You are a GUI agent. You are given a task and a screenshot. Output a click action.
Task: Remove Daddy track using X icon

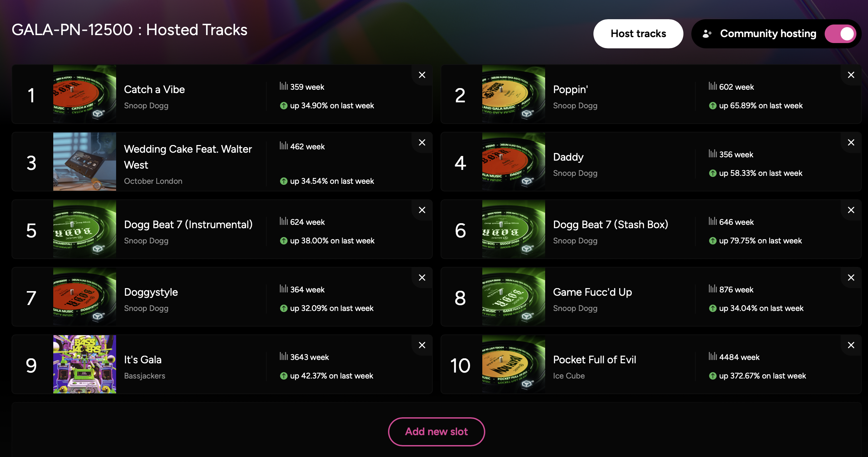click(851, 142)
